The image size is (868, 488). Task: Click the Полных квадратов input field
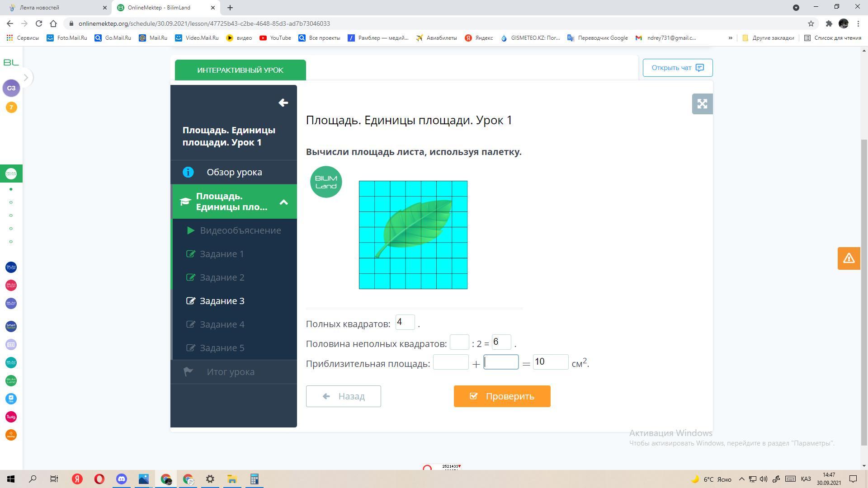point(405,322)
